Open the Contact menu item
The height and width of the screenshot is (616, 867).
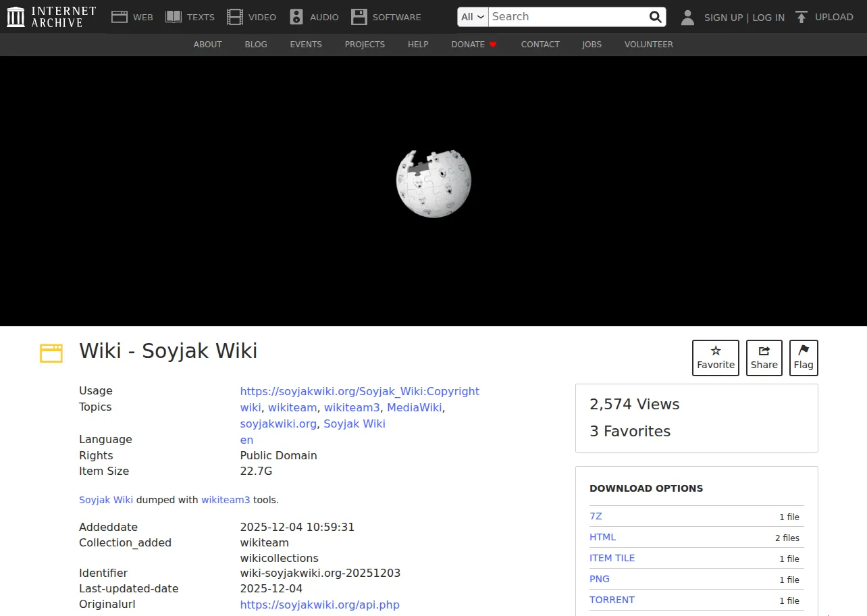[540, 45]
